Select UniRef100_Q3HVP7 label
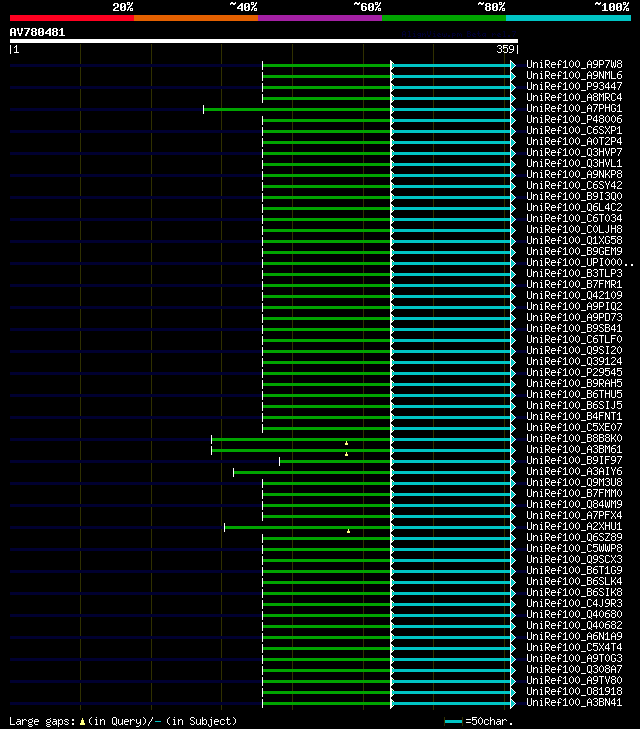The image size is (640, 729). point(574,152)
